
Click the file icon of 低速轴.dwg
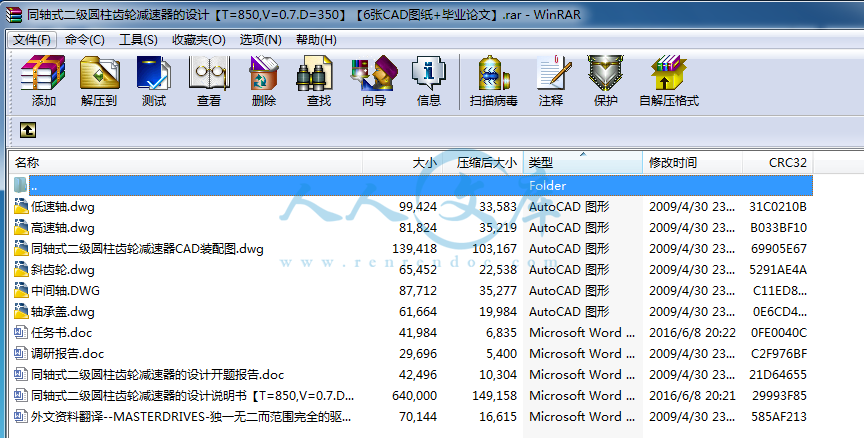click(x=21, y=207)
